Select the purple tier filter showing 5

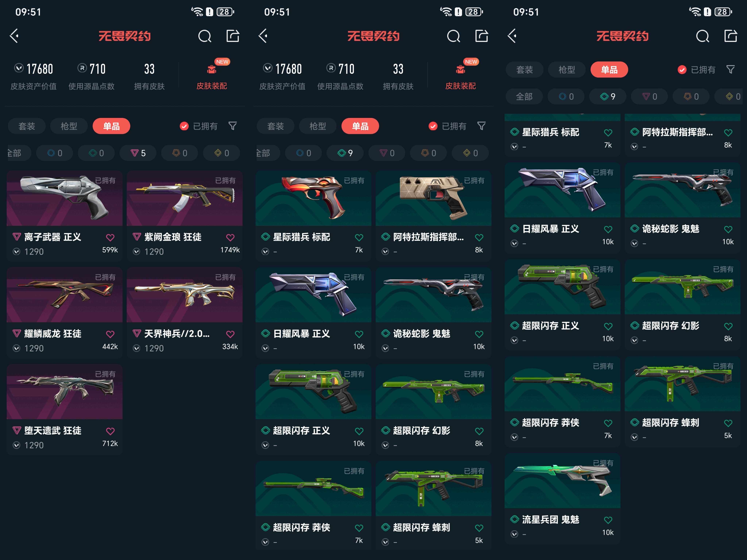coord(138,153)
